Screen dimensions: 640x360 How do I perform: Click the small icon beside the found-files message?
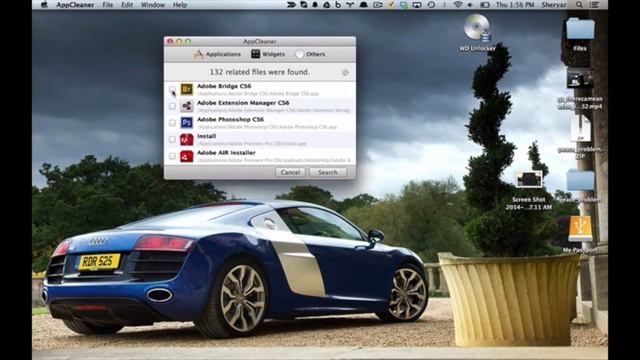click(x=345, y=73)
